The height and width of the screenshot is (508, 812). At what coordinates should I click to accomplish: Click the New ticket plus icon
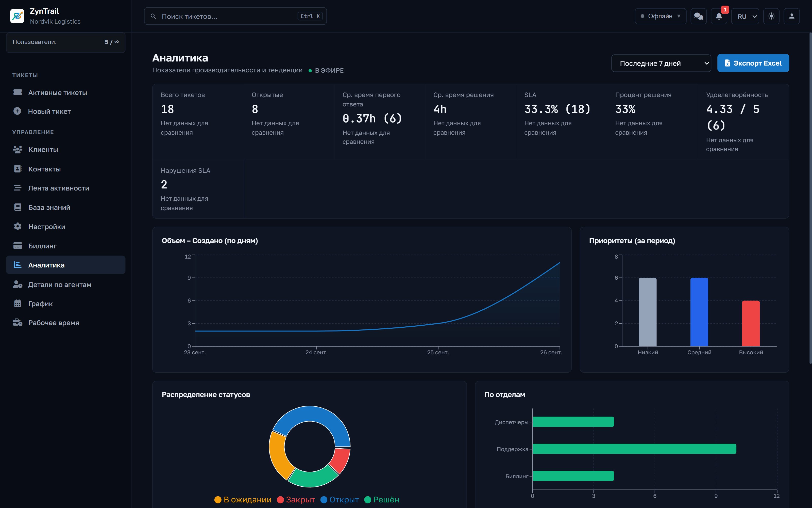pyautogui.click(x=18, y=111)
